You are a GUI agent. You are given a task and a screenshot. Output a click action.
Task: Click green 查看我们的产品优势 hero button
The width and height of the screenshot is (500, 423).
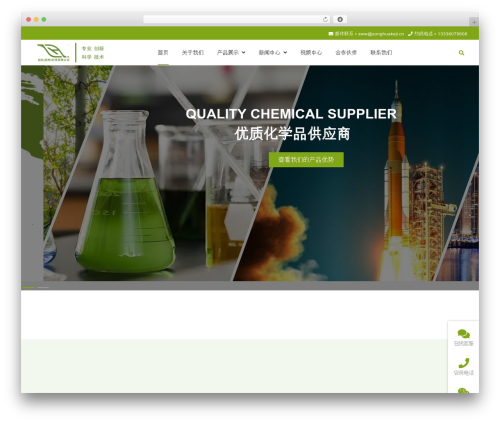coord(306,160)
